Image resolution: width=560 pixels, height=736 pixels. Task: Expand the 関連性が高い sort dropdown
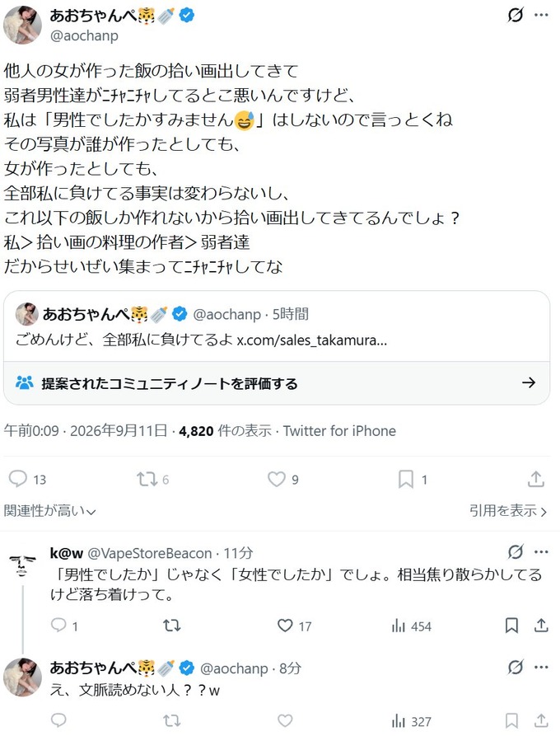49,511
